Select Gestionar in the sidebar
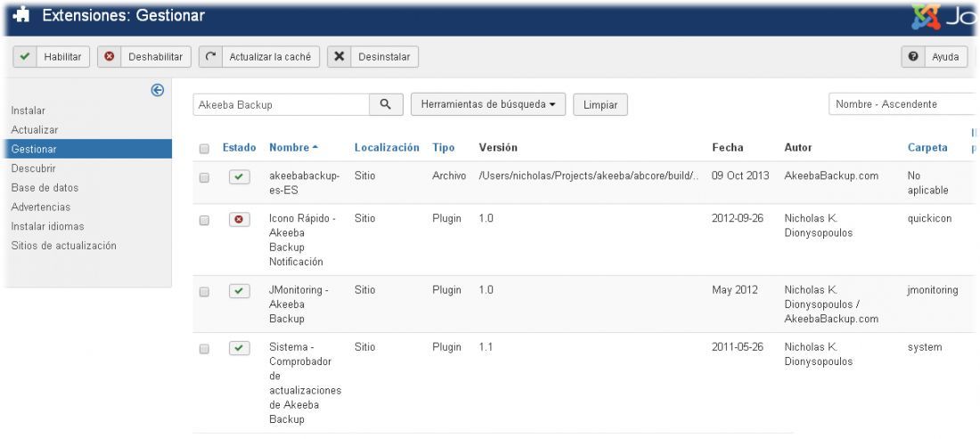The height and width of the screenshot is (439, 980). click(x=88, y=150)
